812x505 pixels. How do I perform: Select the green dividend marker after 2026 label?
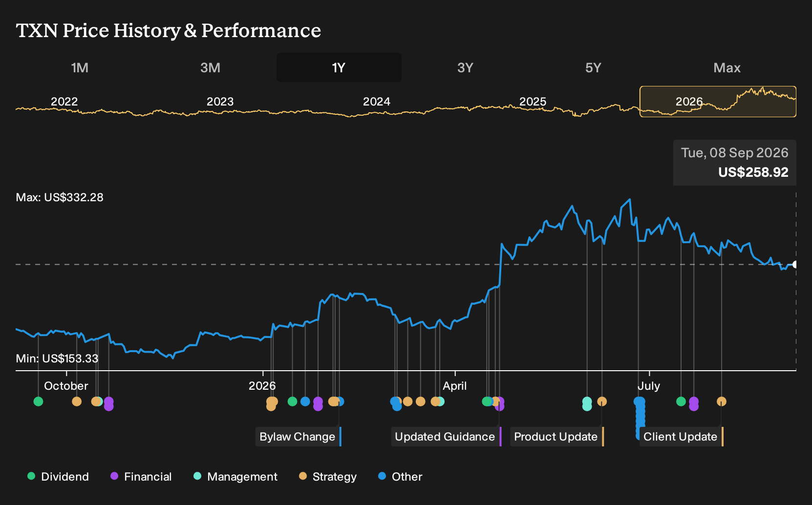292,401
